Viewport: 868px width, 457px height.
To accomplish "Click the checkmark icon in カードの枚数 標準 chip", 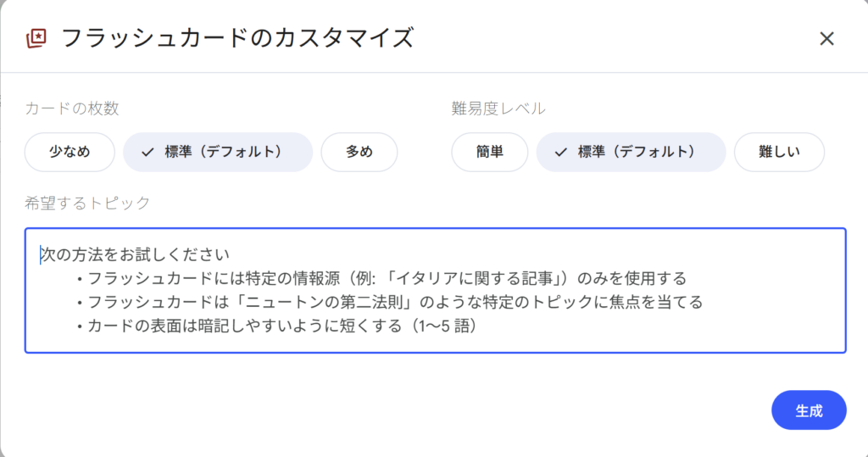I will point(147,153).
